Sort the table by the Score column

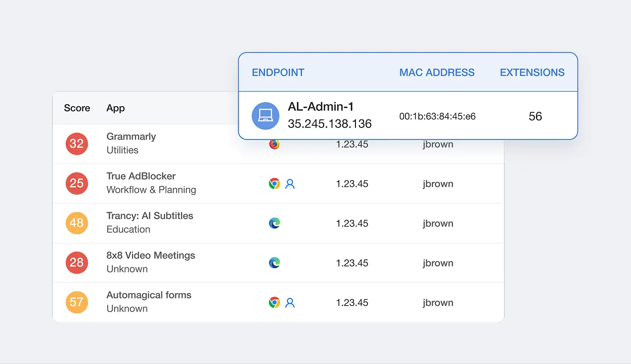(77, 108)
